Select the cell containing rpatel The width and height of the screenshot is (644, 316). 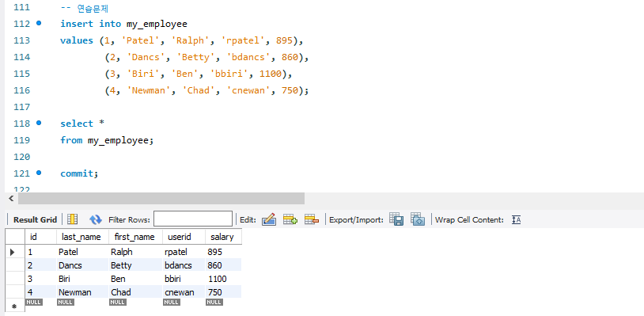[184, 252]
